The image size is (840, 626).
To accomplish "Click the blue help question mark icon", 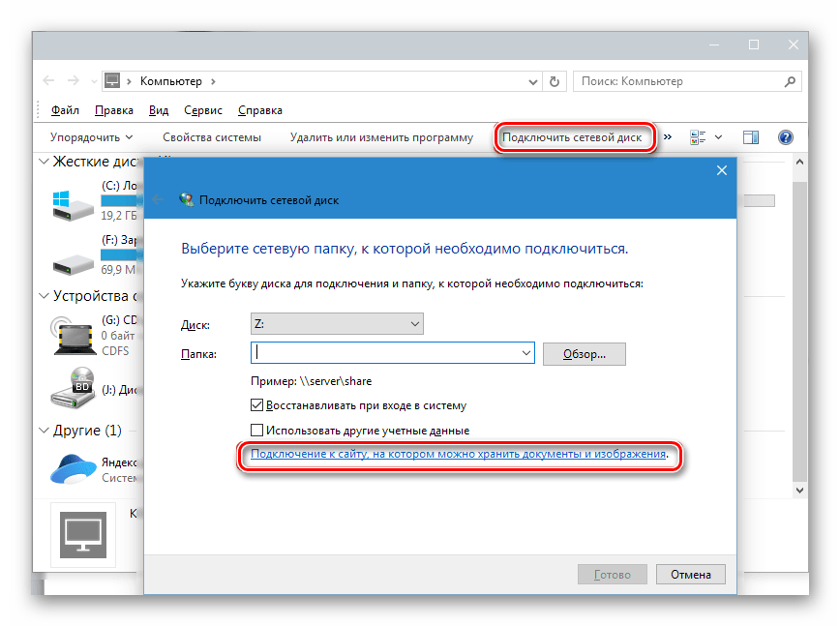I will pyautogui.click(x=785, y=137).
